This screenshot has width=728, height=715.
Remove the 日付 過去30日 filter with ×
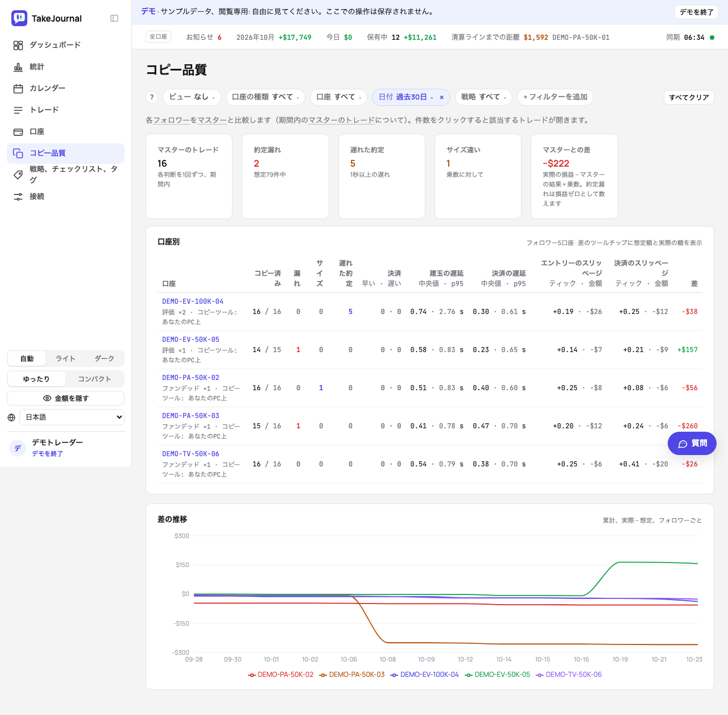pos(441,97)
